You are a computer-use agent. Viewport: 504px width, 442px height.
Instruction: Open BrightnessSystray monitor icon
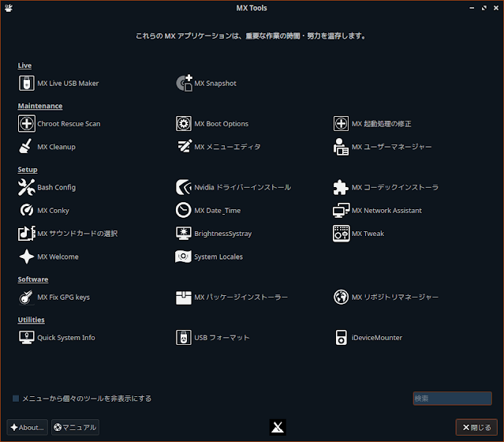click(x=184, y=233)
